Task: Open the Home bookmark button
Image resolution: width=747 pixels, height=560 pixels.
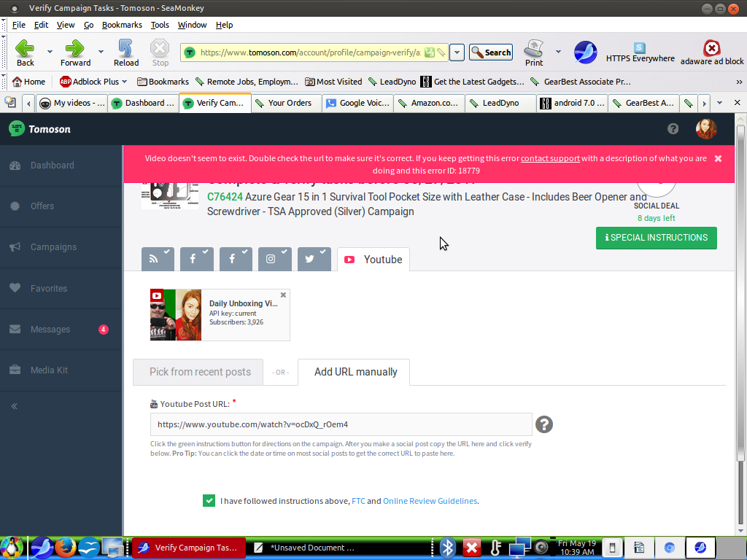Action: point(29,82)
